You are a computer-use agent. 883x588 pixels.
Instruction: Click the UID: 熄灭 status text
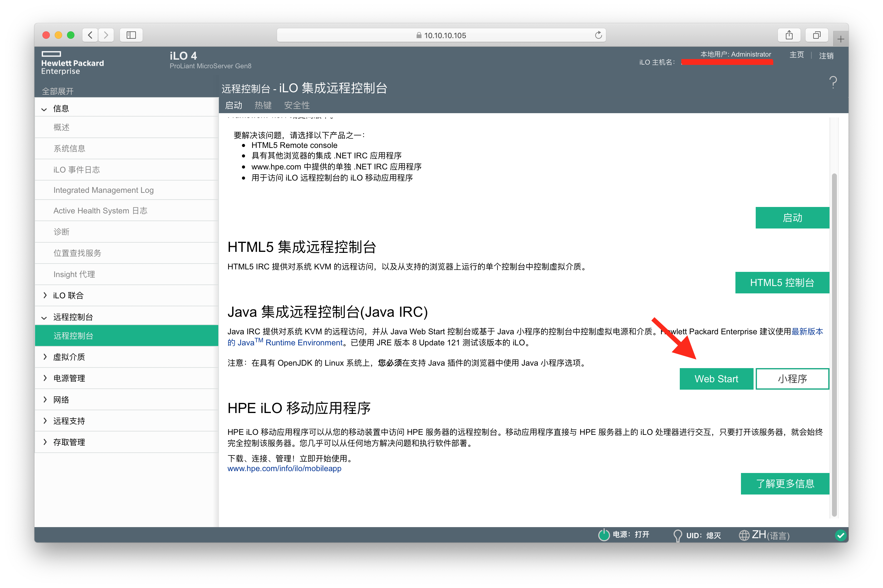pyautogui.click(x=703, y=535)
